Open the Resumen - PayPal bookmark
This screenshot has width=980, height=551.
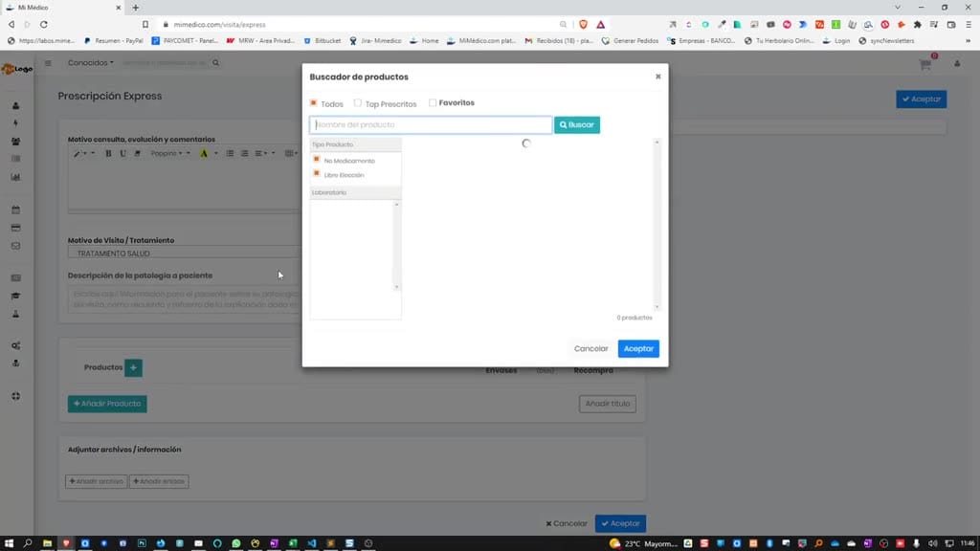[x=113, y=40]
